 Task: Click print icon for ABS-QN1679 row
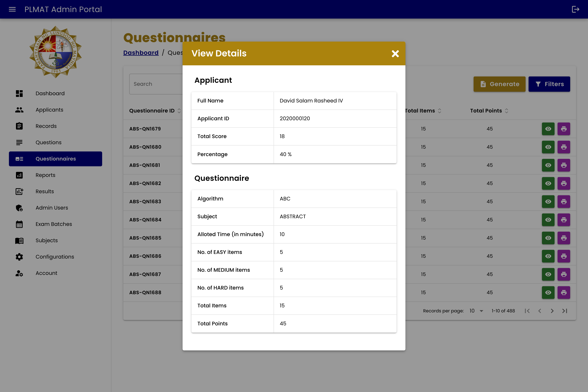pos(563,129)
